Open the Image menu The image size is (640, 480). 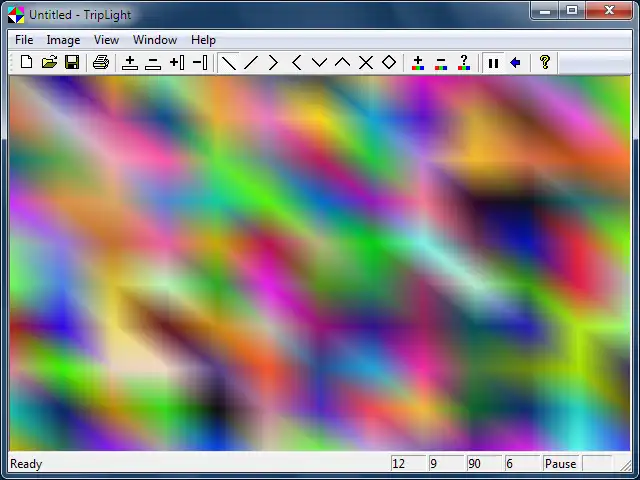pos(63,40)
